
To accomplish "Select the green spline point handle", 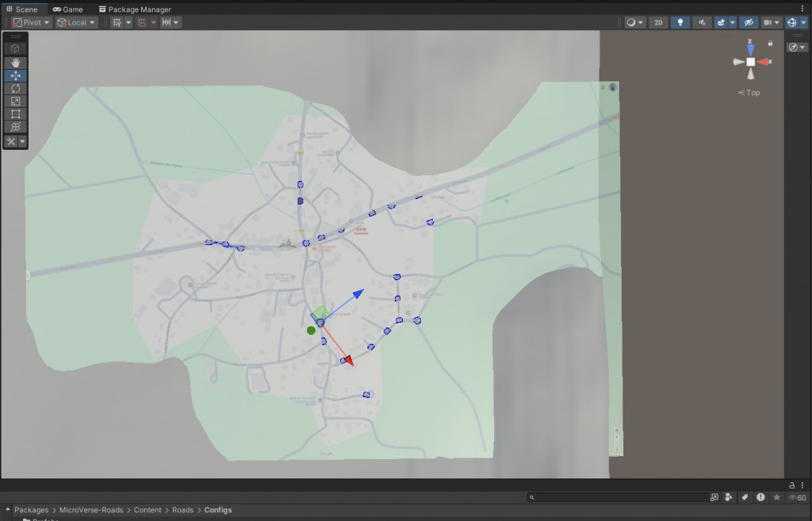I will (x=311, y=331).
